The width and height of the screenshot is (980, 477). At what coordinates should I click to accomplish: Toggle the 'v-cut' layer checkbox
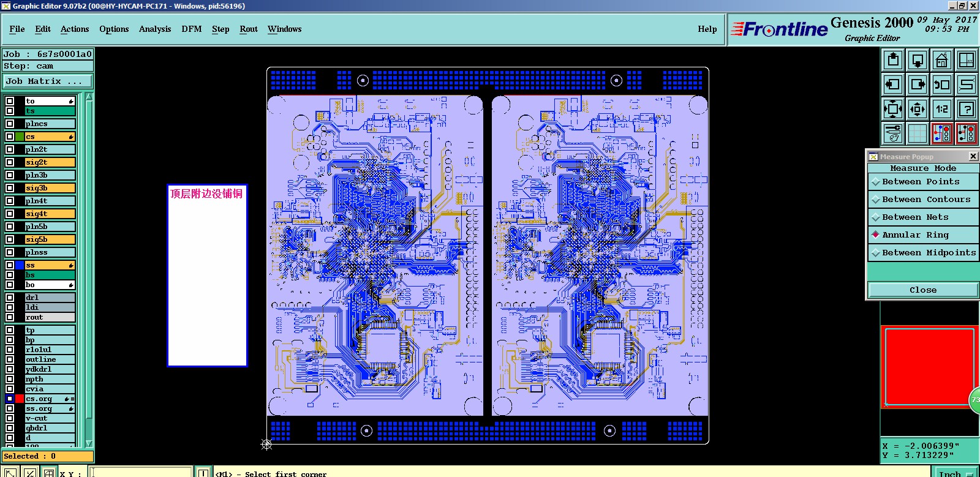9,418
